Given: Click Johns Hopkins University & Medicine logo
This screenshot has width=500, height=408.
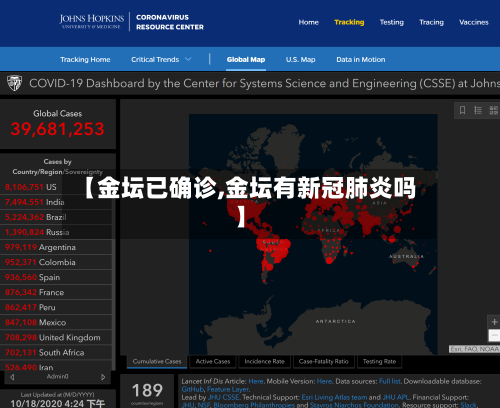Looking at the screenshot, I should [x=92, y=22].
